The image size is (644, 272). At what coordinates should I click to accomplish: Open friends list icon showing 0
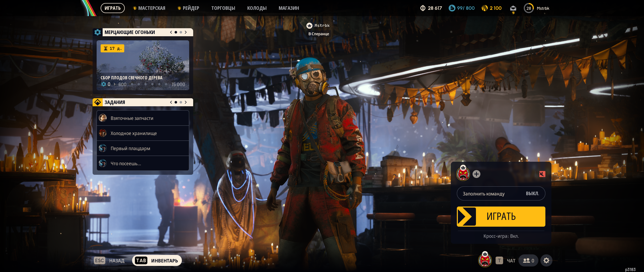tap(528, 260)
